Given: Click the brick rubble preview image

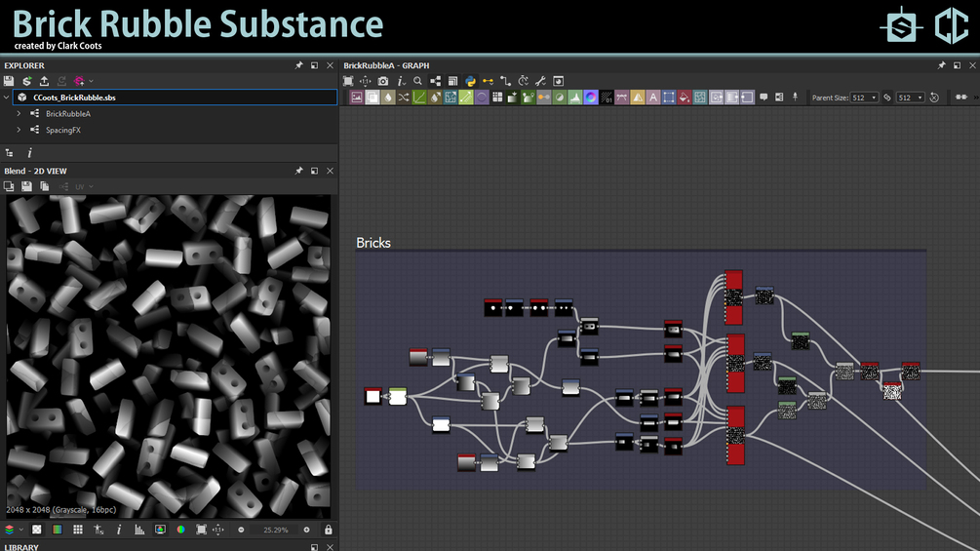Looking at the screenshot, I should 168,357.
